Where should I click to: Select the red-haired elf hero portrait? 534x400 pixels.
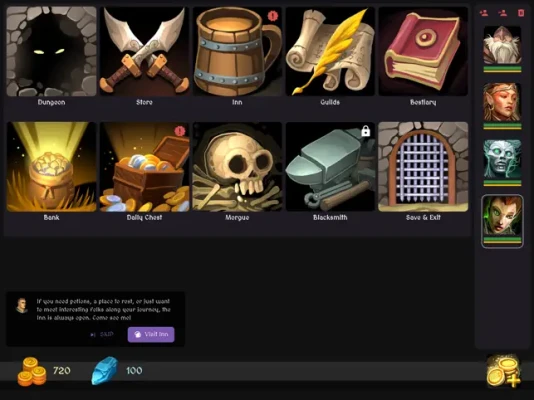coord(502,102)
